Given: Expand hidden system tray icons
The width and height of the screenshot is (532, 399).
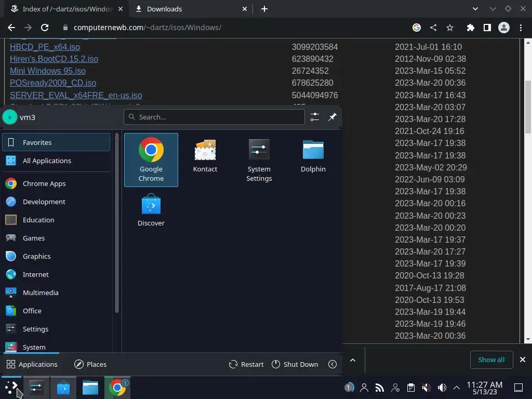Looking at the screenshot, I should (x=457, y=388).
